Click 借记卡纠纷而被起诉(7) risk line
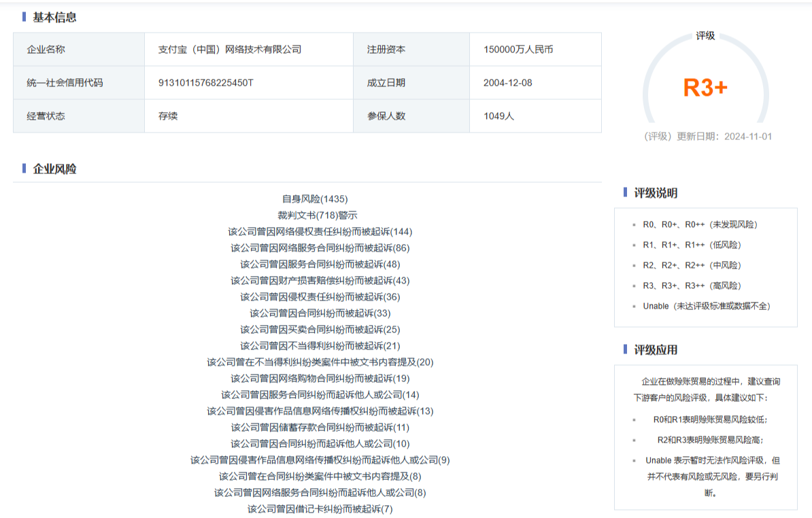 point(320,508)
